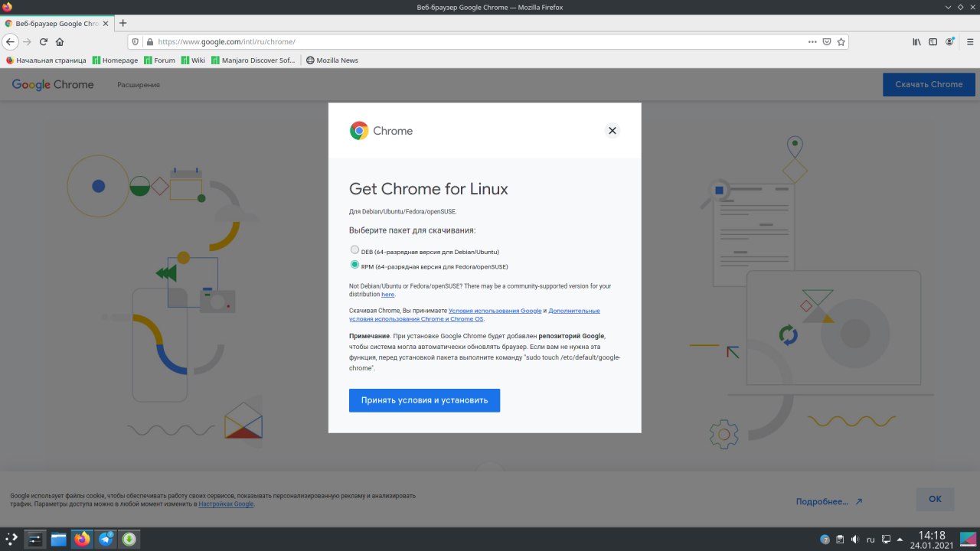980x551 pixels.
Task: Bookmark this page with star
Action: click(x=841, y=42)
